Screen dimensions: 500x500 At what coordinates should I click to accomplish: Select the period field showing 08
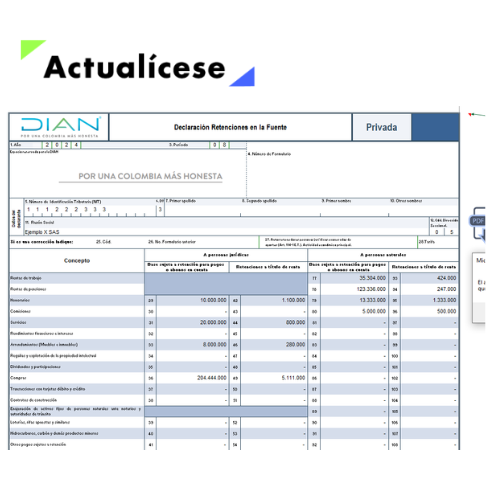(220, 145)
